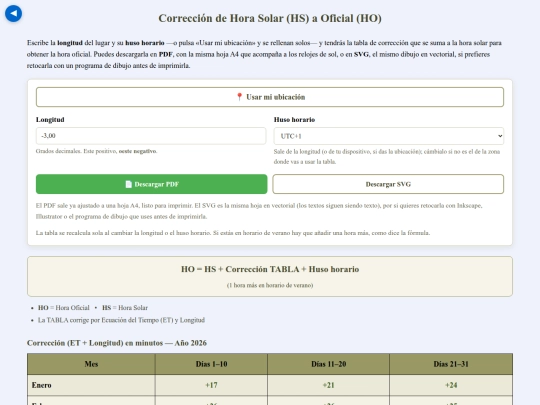Click the HO = HS + Corrección TABLA formula

pos(270,269)
